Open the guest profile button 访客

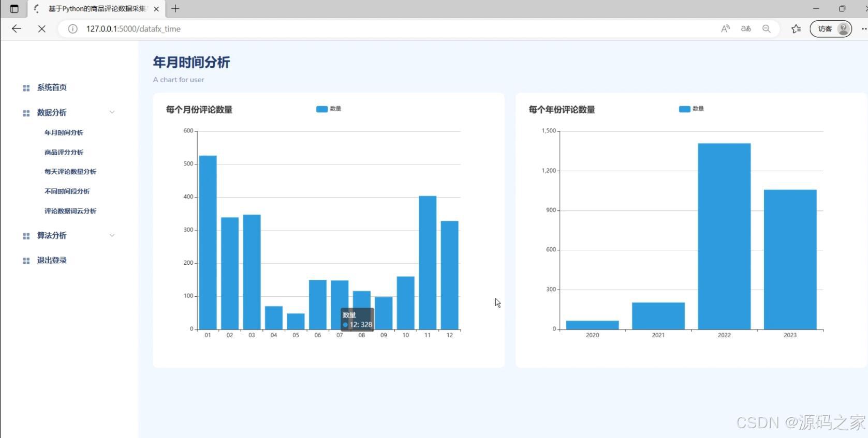831,29
